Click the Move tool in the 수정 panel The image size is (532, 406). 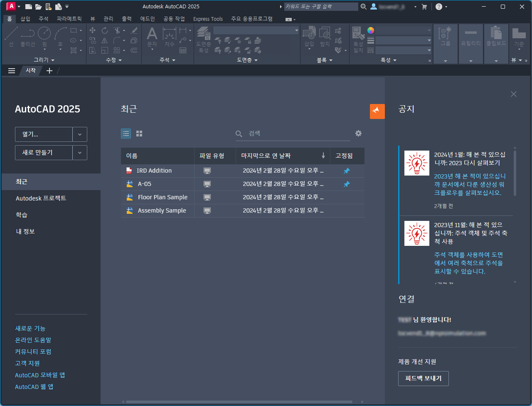pos(93,30)
